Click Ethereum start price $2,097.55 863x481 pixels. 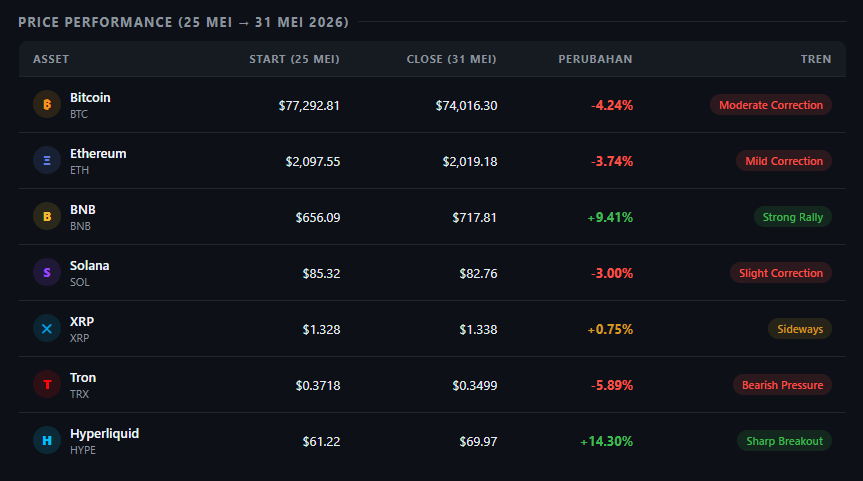pyautogui.click(x=313, y=162)
